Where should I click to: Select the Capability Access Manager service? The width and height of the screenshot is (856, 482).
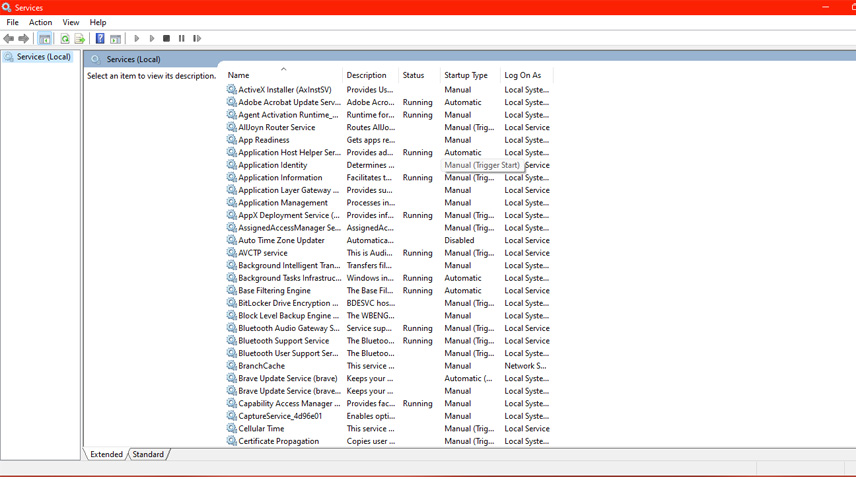point(388,403)
